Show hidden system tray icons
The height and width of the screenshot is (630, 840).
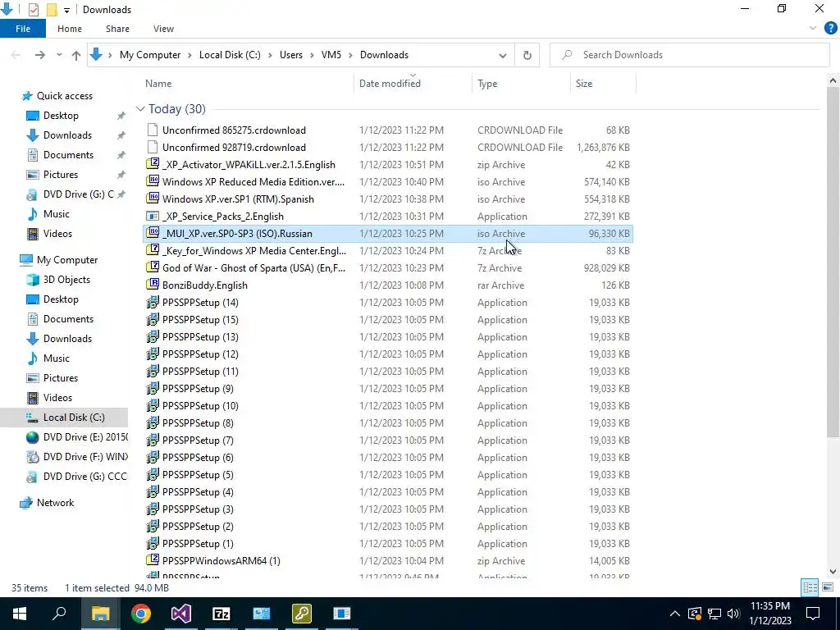click(675, 614)
